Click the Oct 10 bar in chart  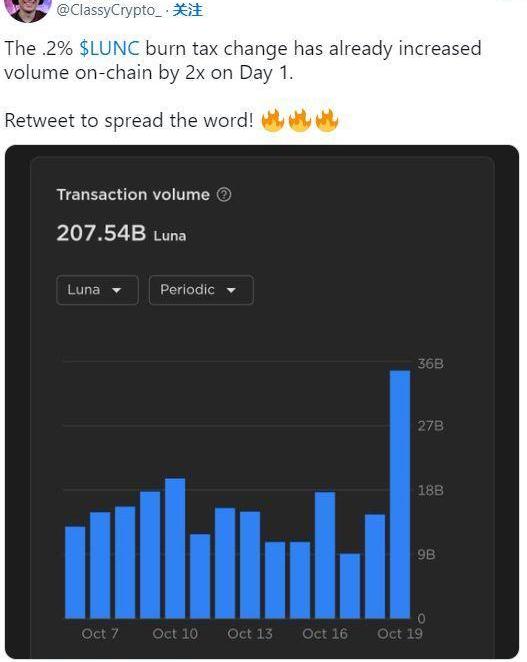point(175,548)
